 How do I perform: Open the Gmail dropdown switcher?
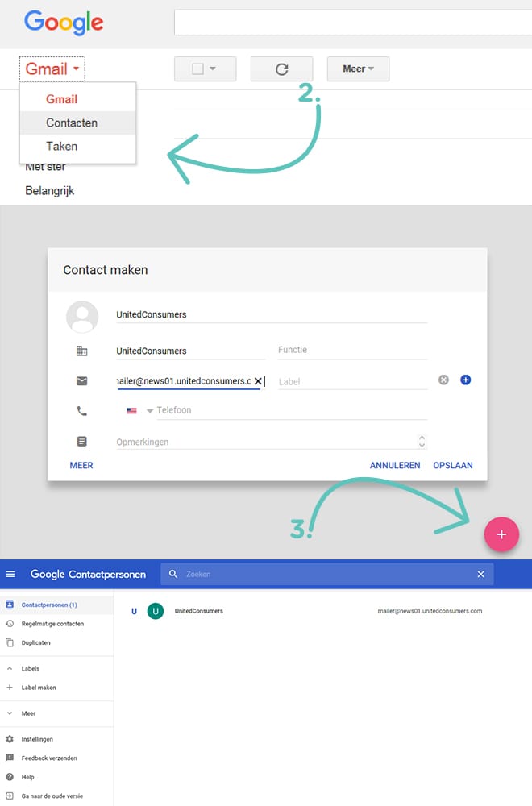tap(52, 69)
